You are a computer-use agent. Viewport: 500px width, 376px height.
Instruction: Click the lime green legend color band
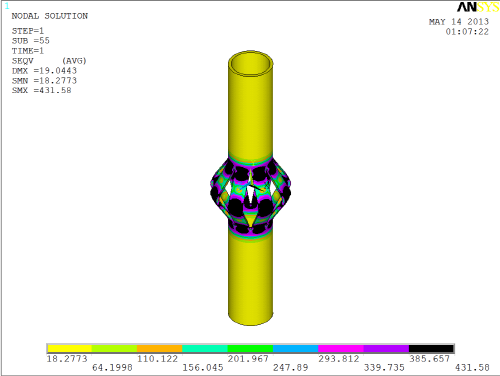[115, 349]
